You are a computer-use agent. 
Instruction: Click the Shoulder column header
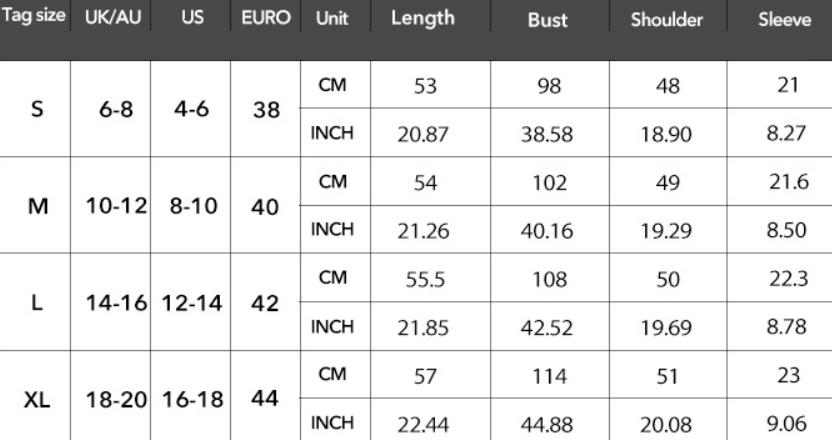[666, 21]
